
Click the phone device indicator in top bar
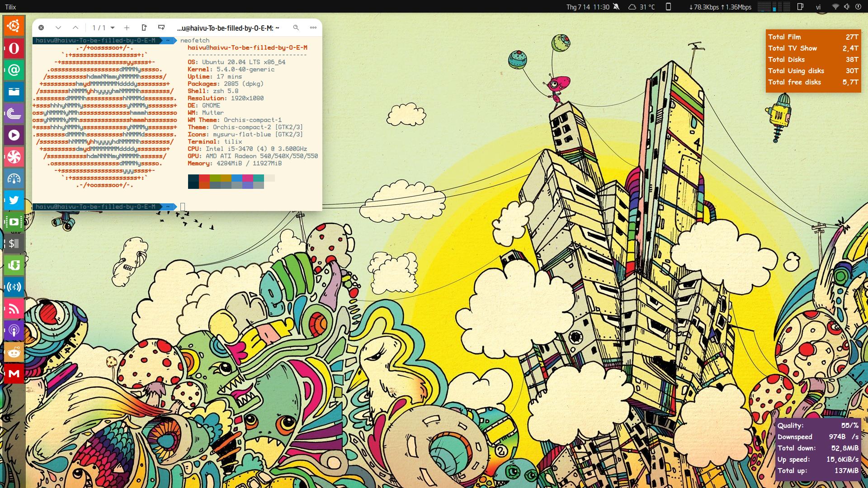pyautogui.click(x=668, y=7)
